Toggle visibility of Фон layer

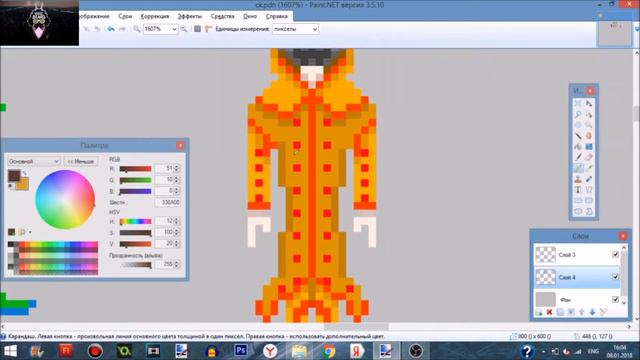[616, 299]
